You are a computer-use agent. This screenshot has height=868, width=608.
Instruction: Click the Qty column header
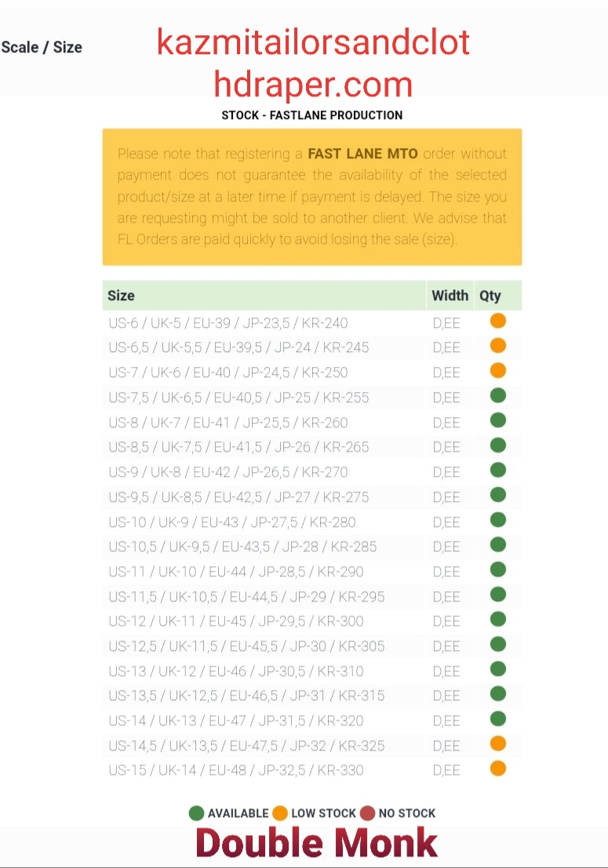[490, 296]
